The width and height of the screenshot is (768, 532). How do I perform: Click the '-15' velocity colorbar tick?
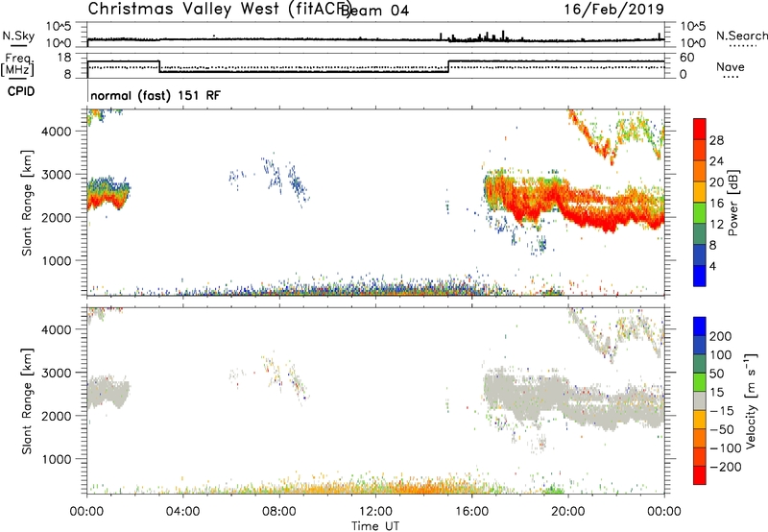coord(722,410)
